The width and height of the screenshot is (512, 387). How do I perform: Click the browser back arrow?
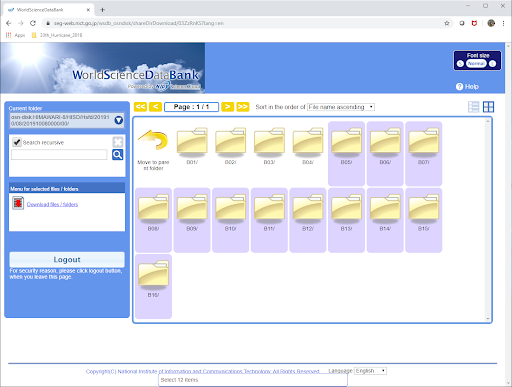click(9, 23)
